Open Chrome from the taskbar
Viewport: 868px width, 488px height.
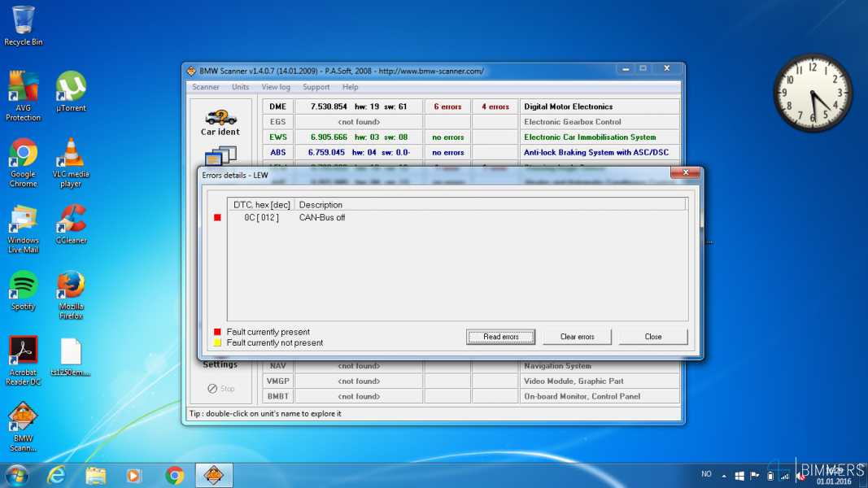tap(174, 475)
